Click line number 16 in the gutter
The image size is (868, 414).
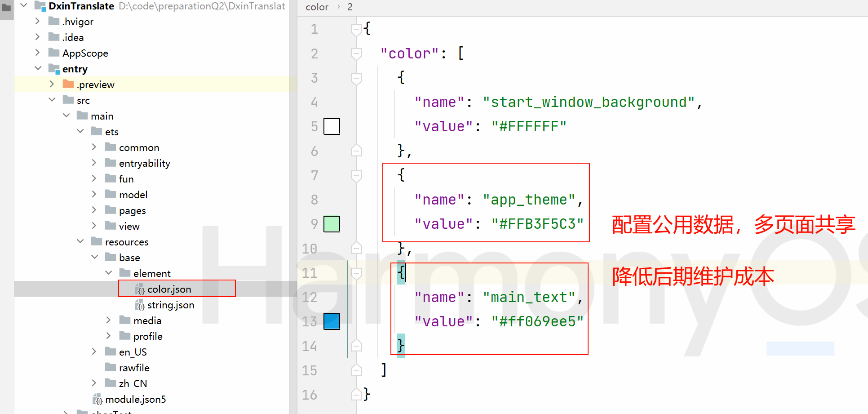[x=310, y=395]
